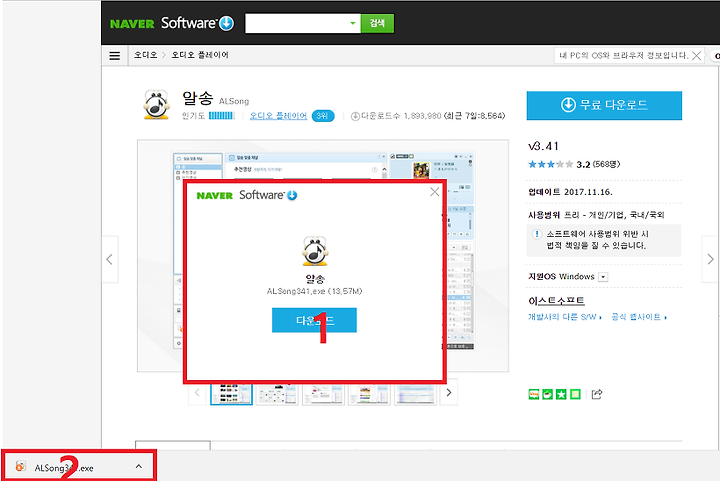Expand the ALSong341.exe download options chevron

click(139, 466)
